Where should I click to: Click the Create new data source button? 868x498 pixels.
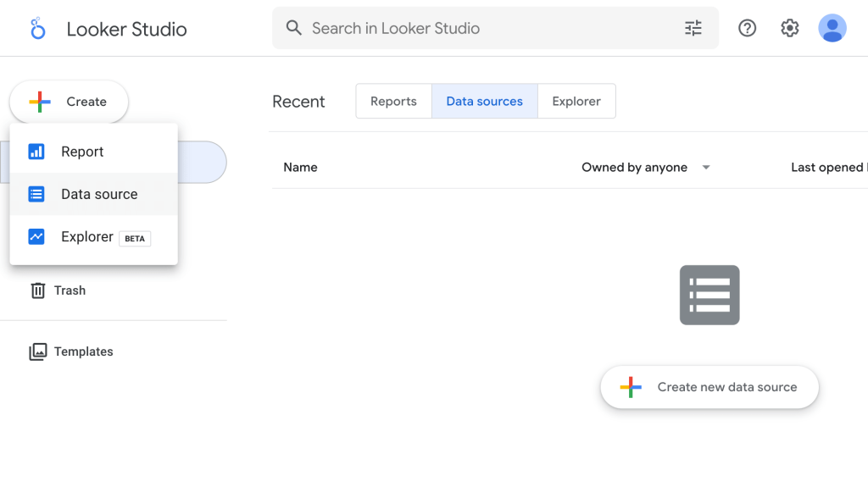709,387
